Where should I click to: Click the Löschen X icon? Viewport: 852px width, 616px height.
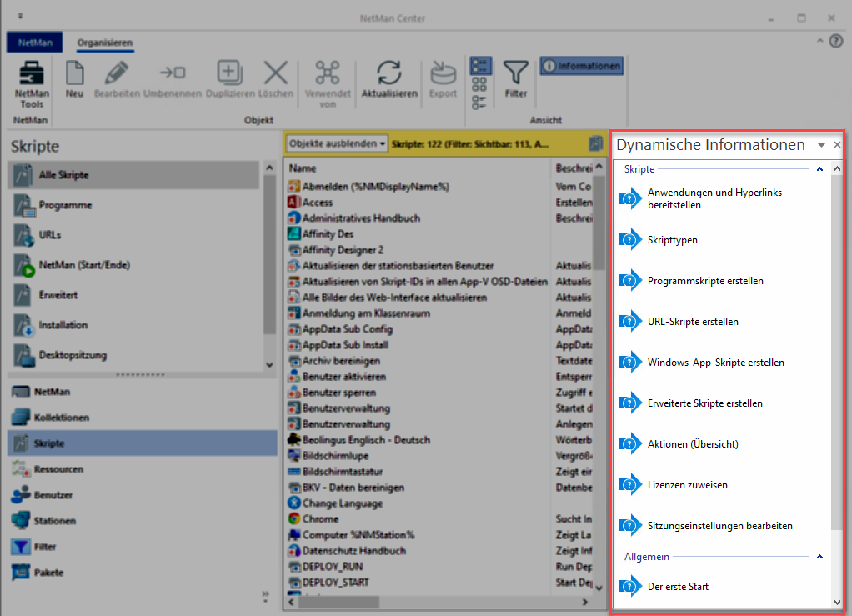[275, 73]
